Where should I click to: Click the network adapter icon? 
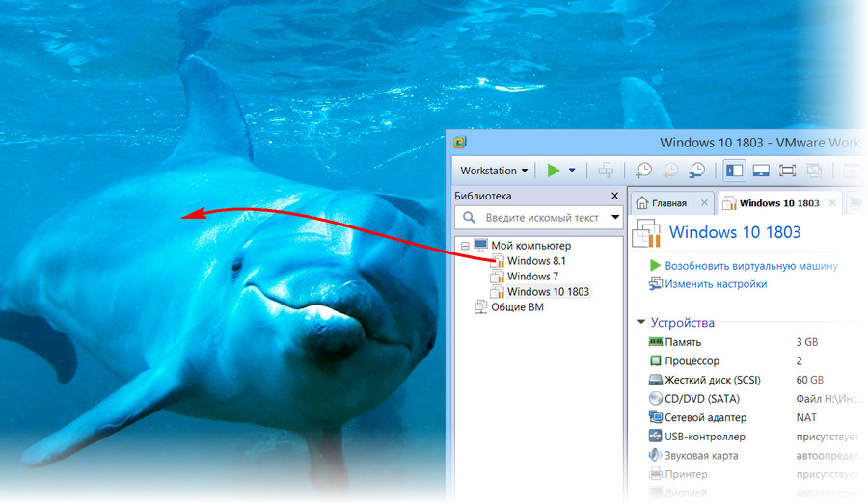(x=656, y=417)
